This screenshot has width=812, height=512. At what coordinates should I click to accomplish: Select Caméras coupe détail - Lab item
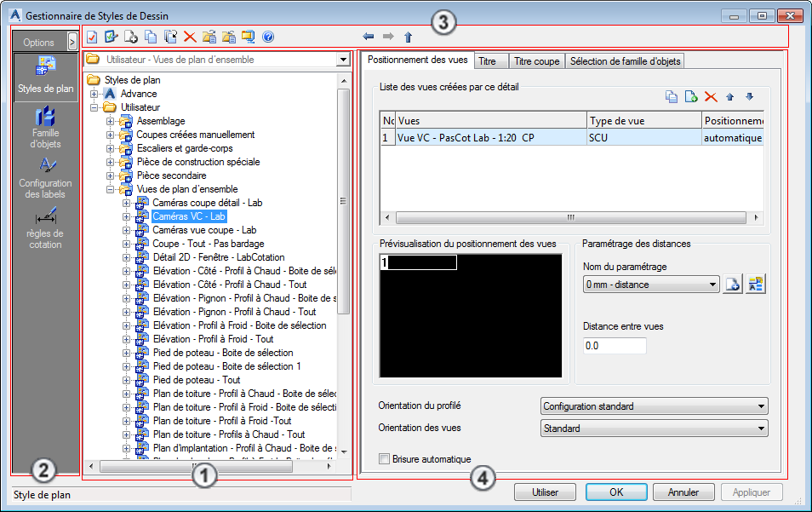pyautogui.click(x=207, y=203)
